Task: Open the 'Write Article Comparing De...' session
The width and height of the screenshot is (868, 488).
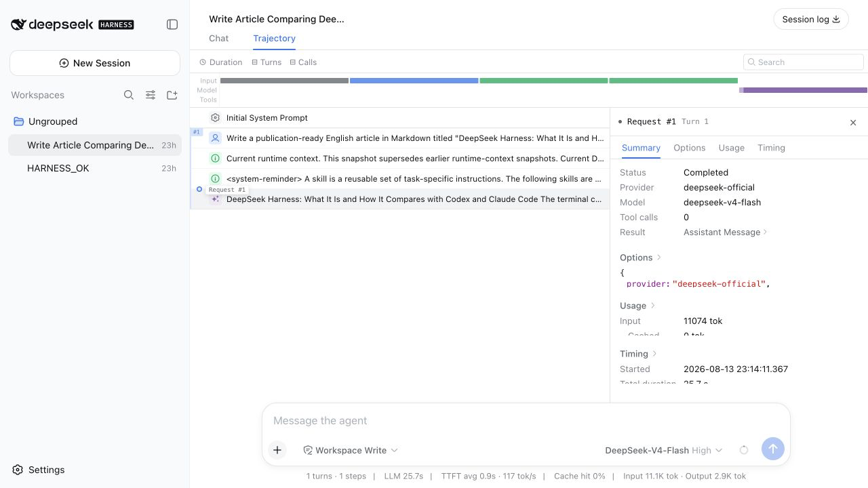Action: coord(95,145)
